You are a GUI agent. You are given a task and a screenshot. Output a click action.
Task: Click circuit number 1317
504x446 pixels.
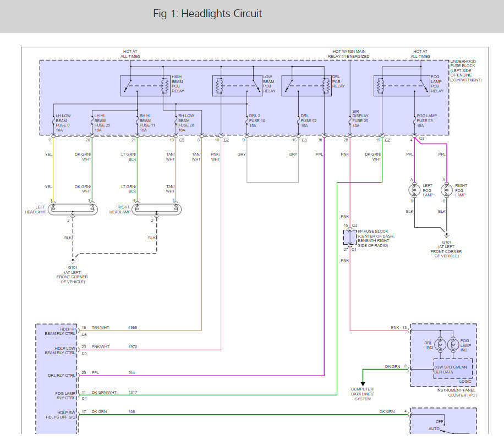click(133, 392)
